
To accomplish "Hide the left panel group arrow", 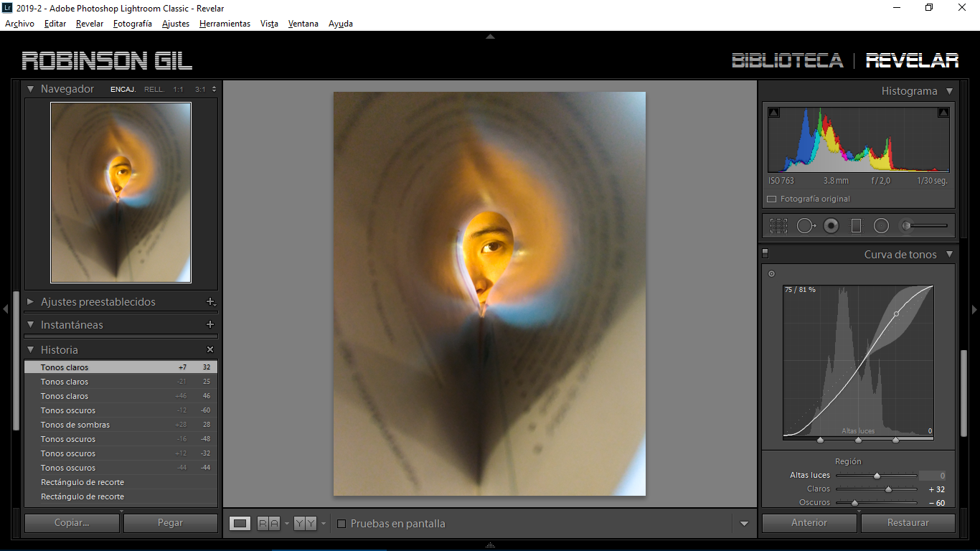I will pyautogui.click(x=6, y=309).
